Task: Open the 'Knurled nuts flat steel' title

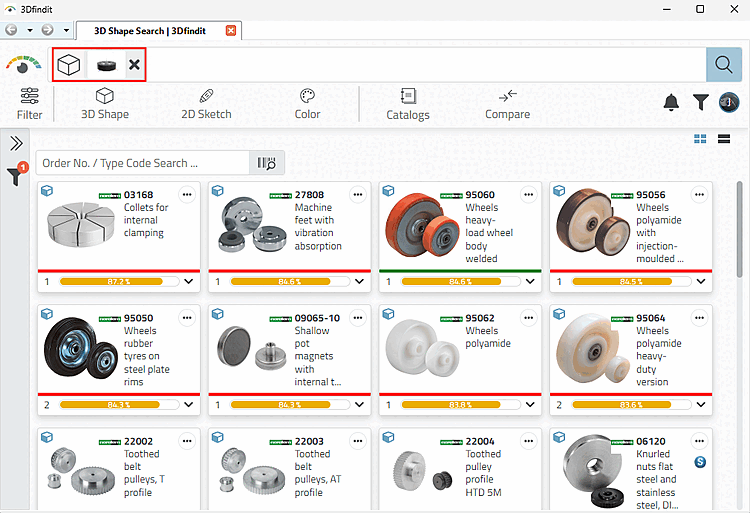Action: [x=656, y=480]
